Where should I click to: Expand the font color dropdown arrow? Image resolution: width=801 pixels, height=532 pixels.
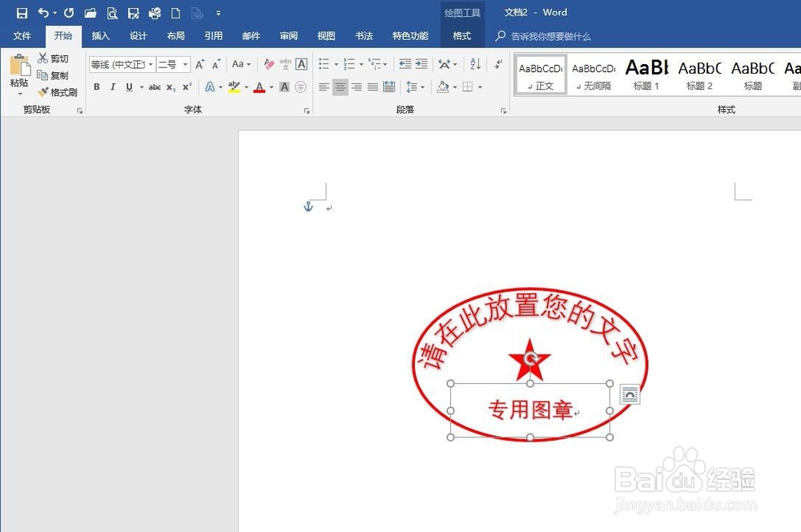point(272,87)
